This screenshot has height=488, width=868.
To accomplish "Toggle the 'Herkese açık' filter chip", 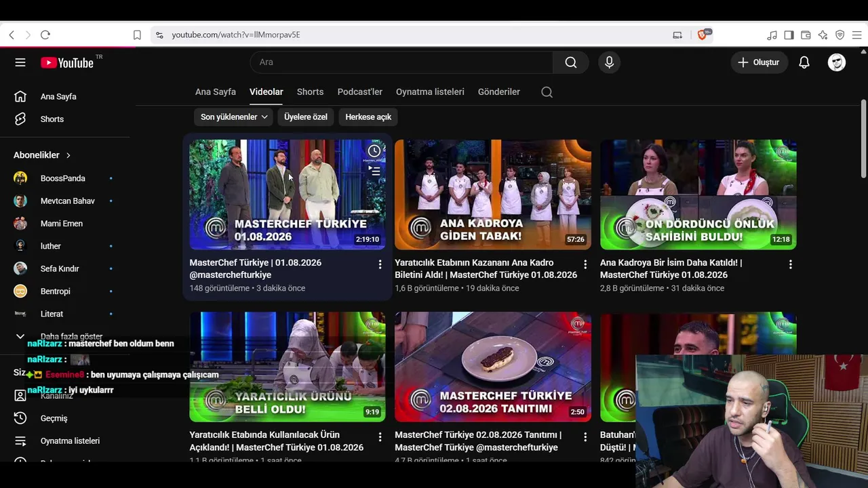I will tap(368, 117).
